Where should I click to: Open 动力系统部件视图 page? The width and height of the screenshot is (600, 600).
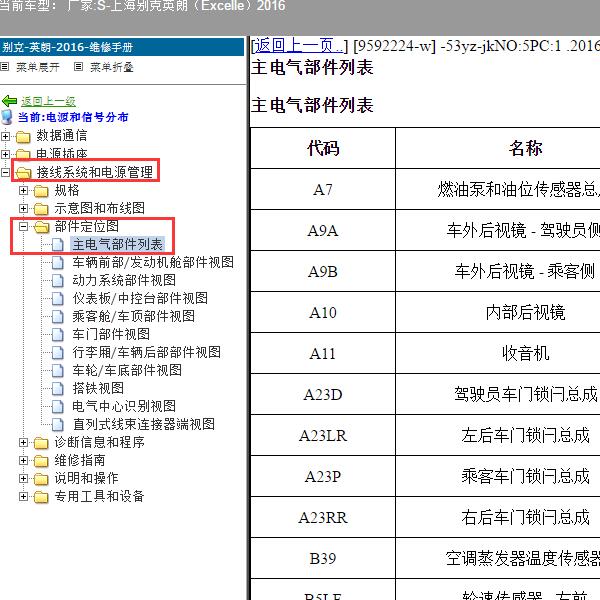(x=124, y=280)
